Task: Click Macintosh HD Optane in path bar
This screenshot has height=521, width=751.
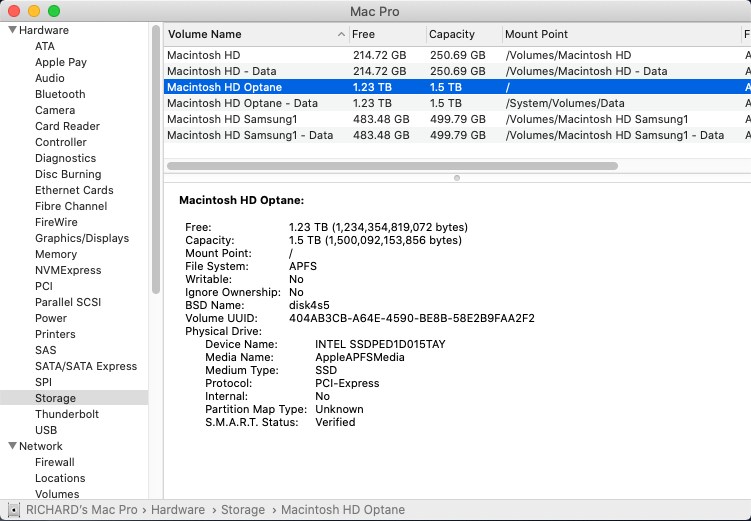Action: point(343,510)
